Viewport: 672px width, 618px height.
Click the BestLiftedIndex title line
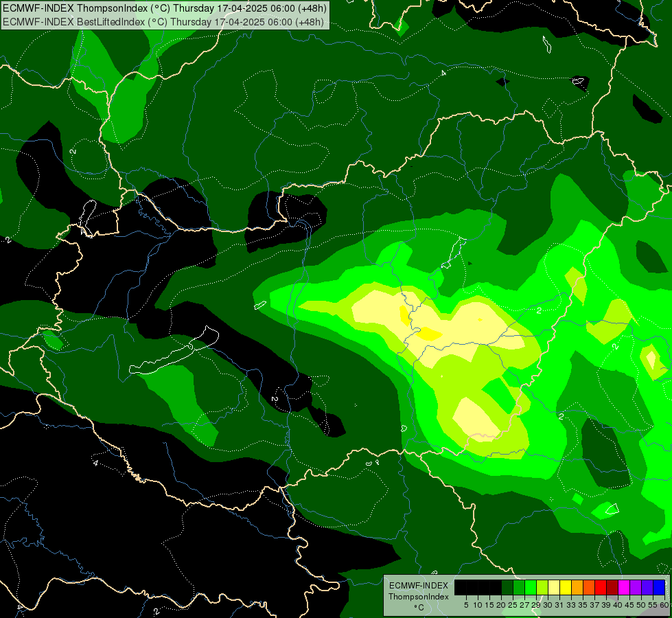point(163,21)
